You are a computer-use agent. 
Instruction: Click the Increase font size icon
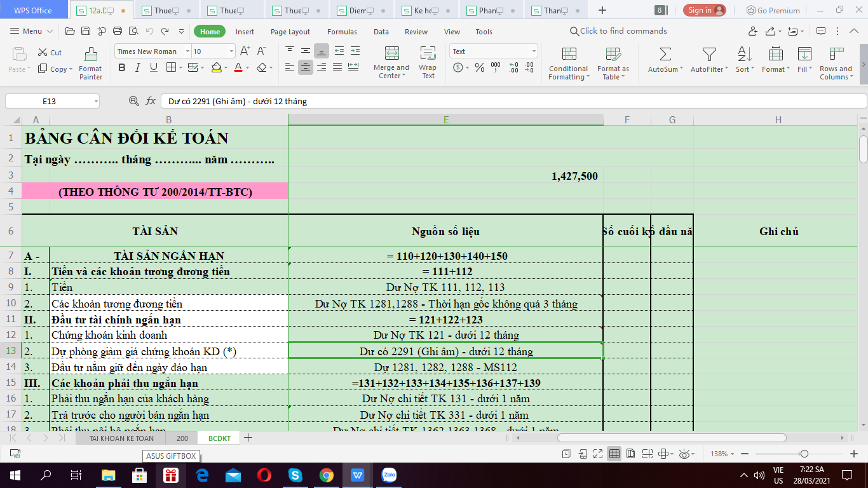[245, 51]
